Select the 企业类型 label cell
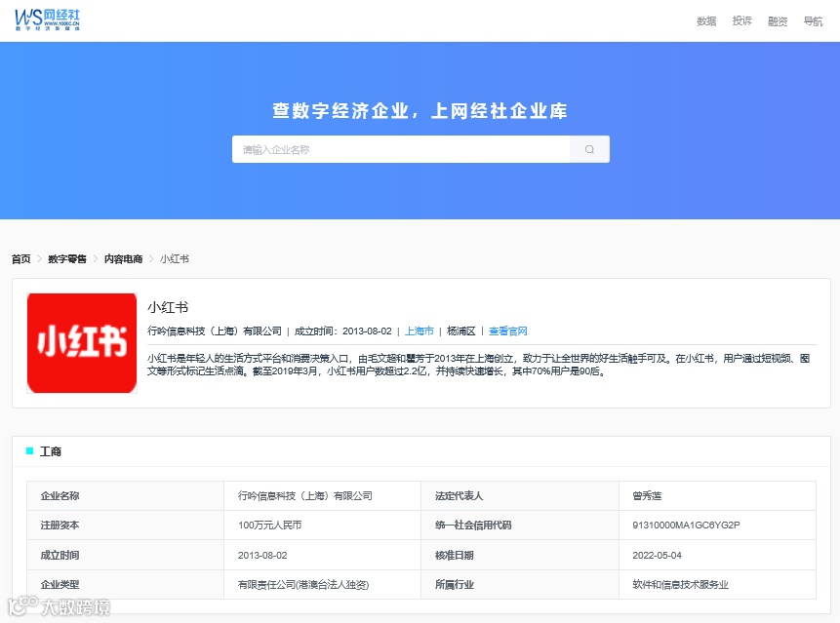Viewport: 840px width, 623px height. pos(125,584)
